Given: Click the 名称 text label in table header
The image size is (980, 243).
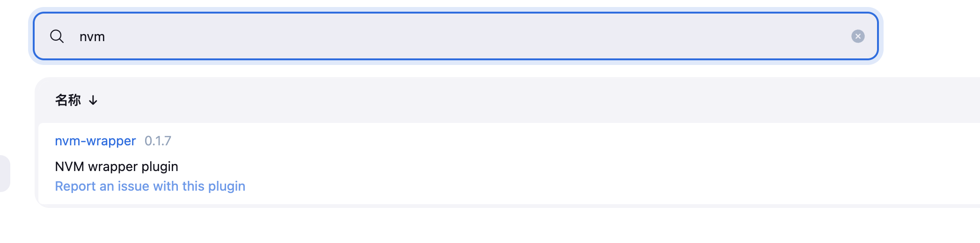Looking at the screenshot, I should click(x=68, y=100).
